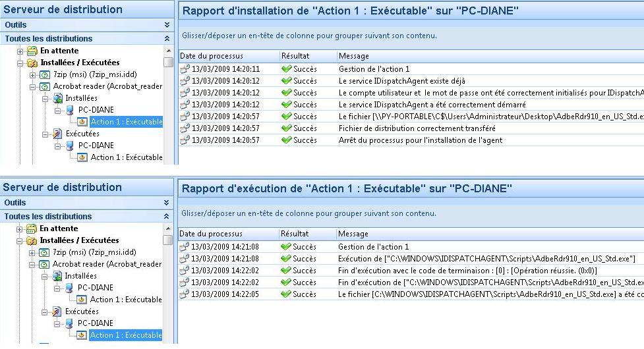Expand the En attente node in bottom tree
The width and height of the screenshot is (644, 349).
point(19,229)
